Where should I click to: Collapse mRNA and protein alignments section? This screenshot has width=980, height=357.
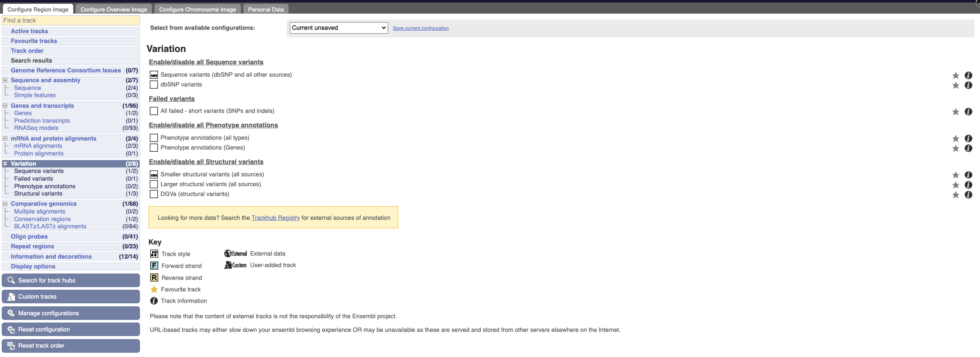tap(5, 138)
